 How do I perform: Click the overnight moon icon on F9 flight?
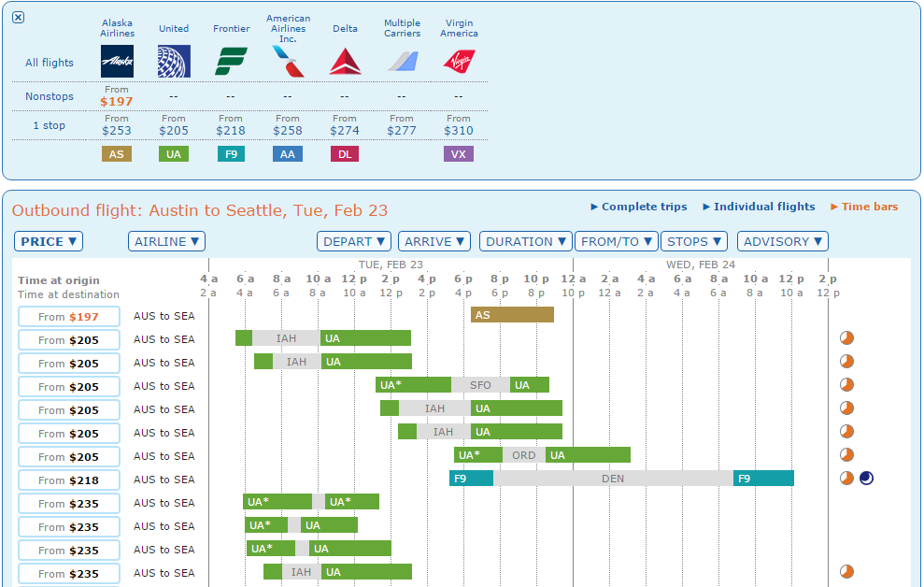[866, 478]
